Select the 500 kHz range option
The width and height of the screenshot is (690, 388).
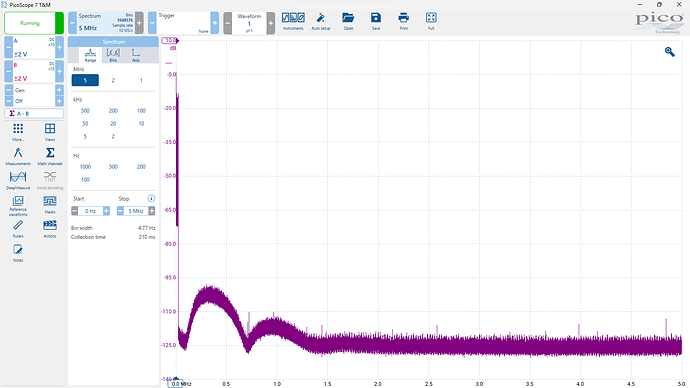tap(85, 111)
